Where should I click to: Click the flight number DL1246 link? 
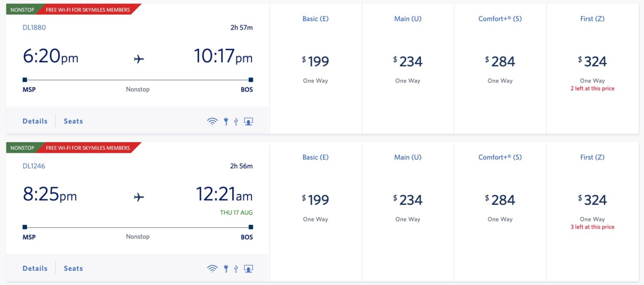point(33,166)
